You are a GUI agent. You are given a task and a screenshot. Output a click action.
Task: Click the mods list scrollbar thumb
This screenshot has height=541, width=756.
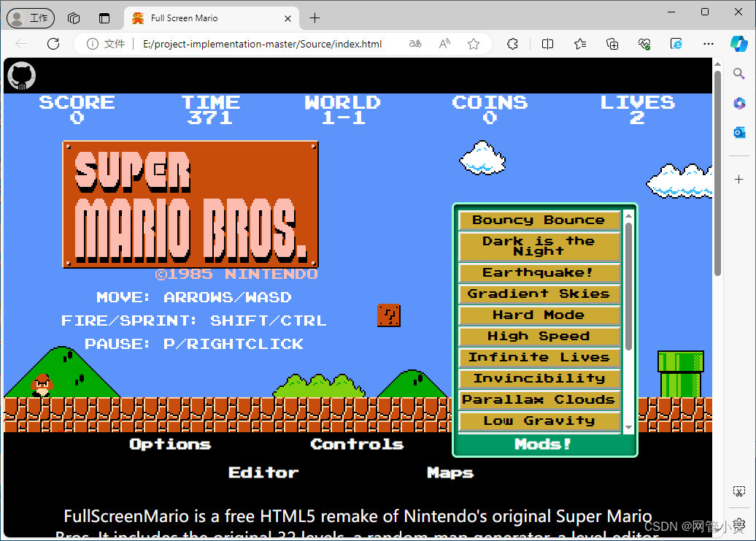tap(628, 286)
